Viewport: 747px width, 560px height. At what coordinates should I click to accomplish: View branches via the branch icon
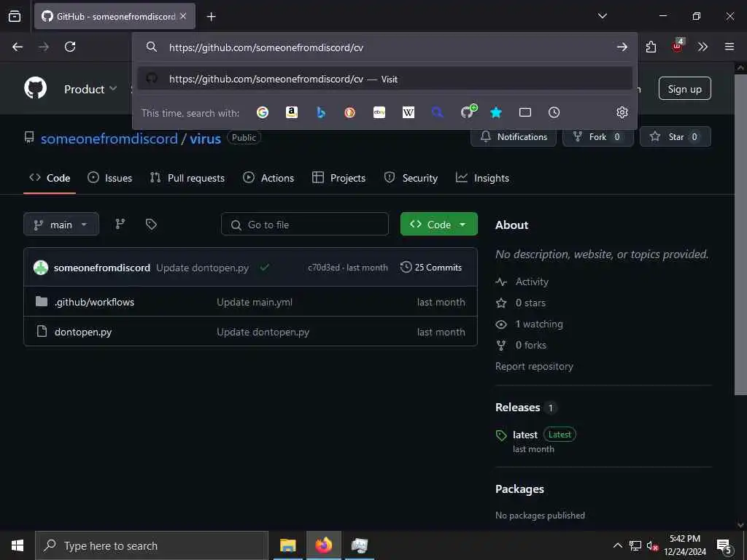120,224
